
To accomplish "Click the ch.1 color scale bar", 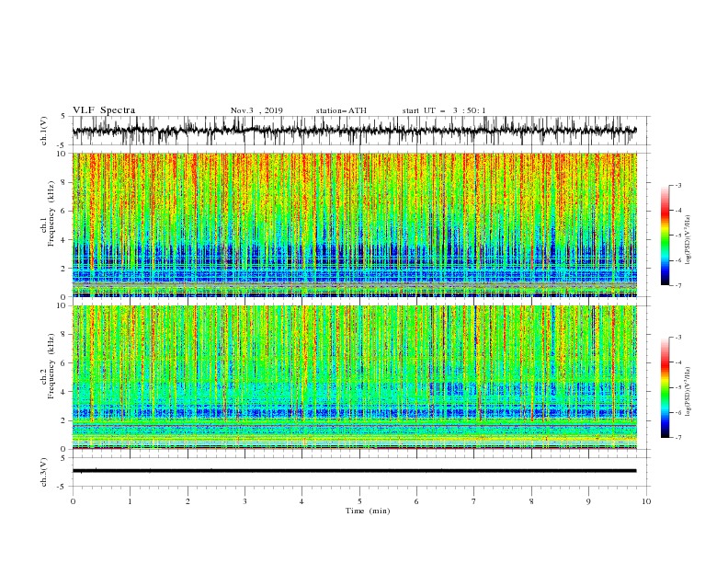I will tap(665, 236).
